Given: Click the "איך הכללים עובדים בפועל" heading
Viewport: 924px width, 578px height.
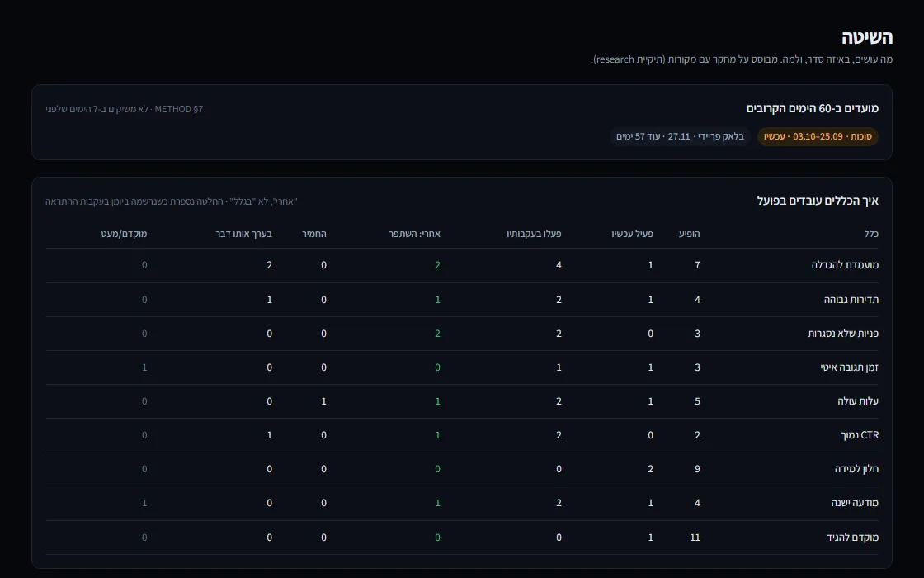Looking at the screenshot, I should pos(818,201).
